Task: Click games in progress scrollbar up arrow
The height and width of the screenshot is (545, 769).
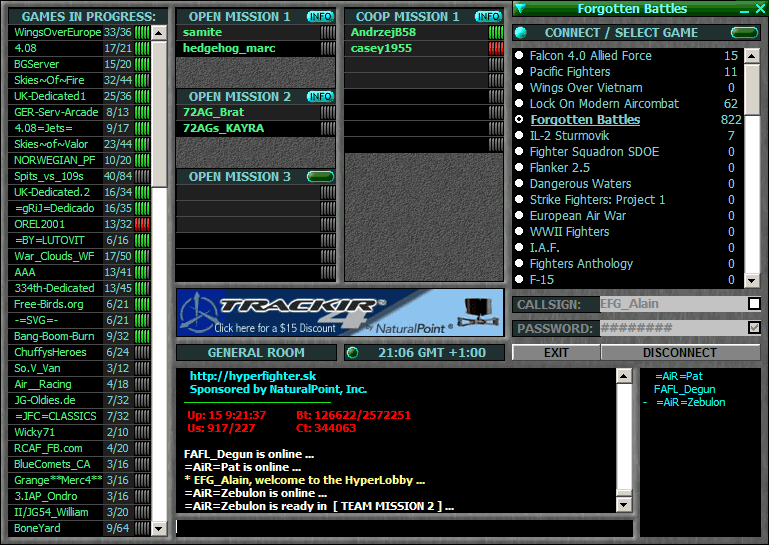Action: tap(159, 33)
